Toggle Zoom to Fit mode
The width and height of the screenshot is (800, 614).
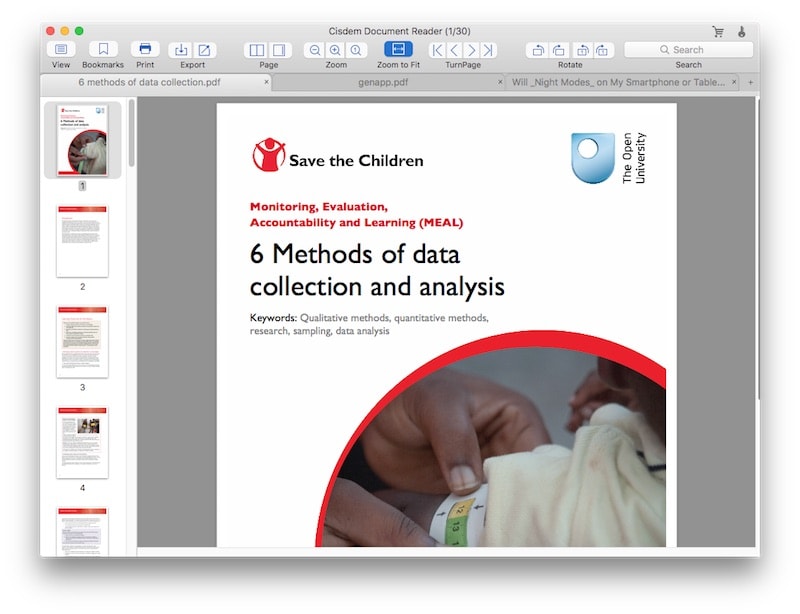pos(398,50)
